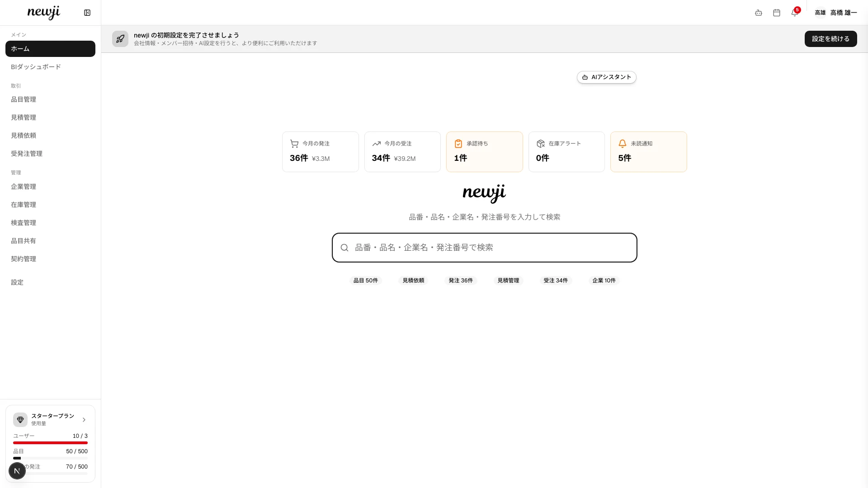Click the shopping cart icon on 今月の発注
This screenshot has width=868, height=488.
[294, 144]
